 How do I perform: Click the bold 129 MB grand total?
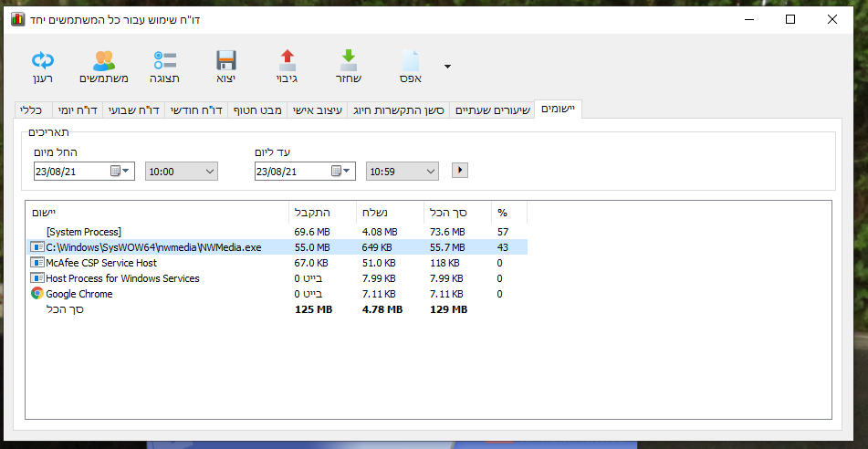(449, 310)
